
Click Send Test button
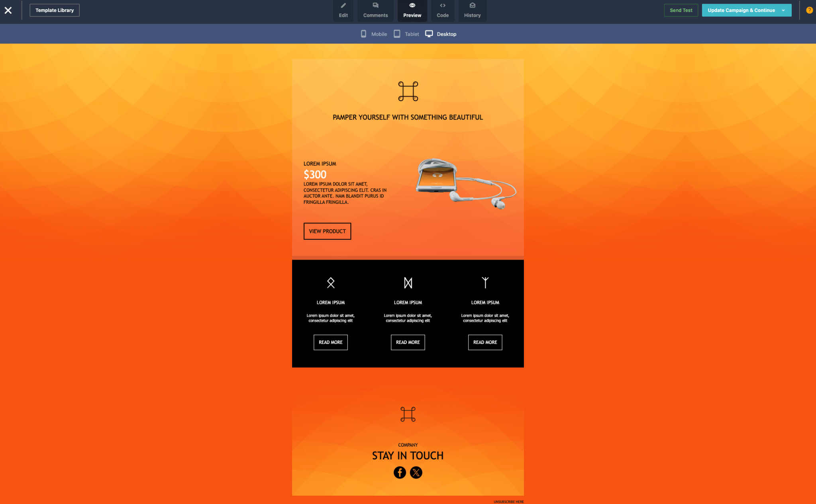pyautogui.click(x=681, y=10)
